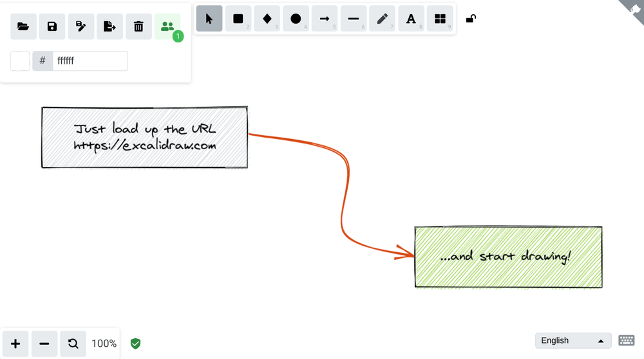Screen dimensions: 644x359
Task: Click the 100% zoom level text
Action: point(104,344)
